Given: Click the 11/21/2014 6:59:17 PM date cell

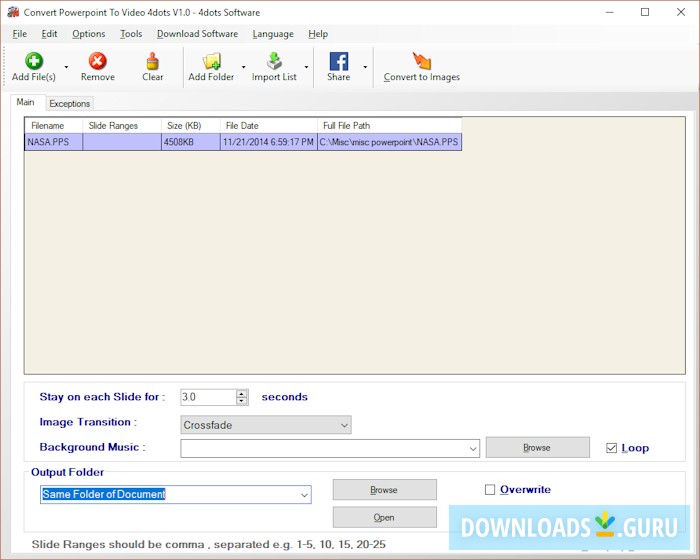Looking at the screenshot, I should [x=269, y=142].
